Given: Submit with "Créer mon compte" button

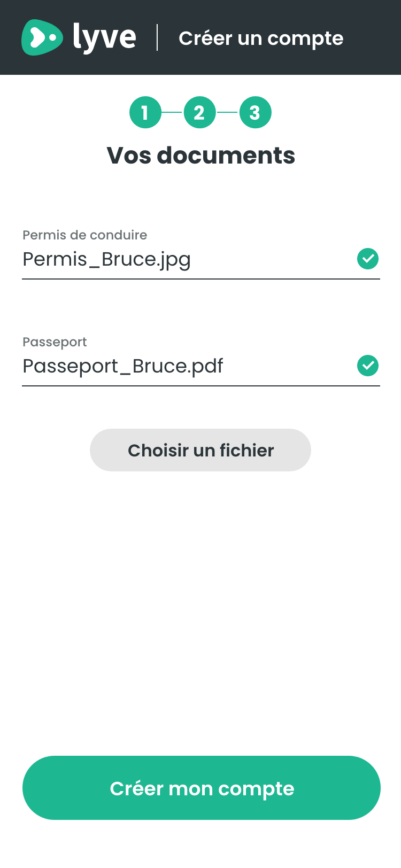Looking at the screenshot, I should coord(201,788).
